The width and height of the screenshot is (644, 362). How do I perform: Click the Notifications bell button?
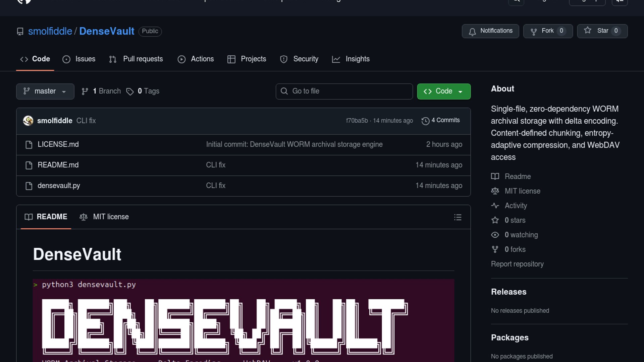pyautogui.click(x=490, y=31)
